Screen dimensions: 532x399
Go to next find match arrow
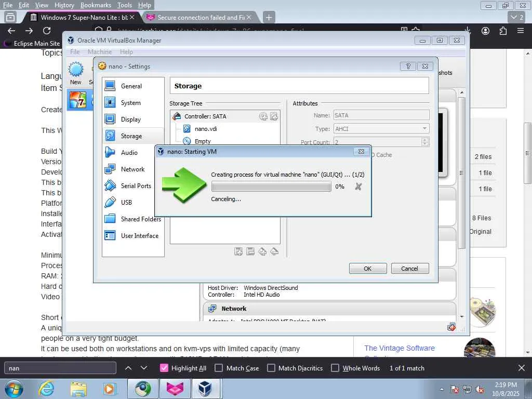[x=144, y=368]
